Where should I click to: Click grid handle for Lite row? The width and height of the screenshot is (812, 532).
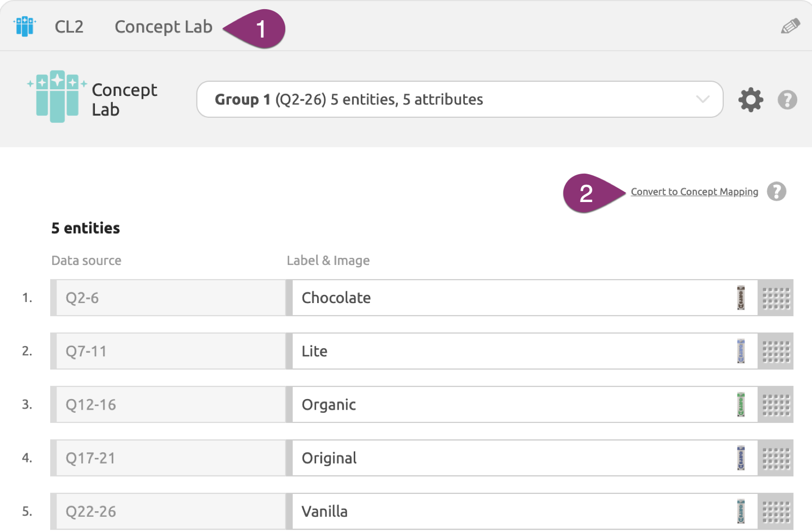pyautogui.click(x=775, y=351)
